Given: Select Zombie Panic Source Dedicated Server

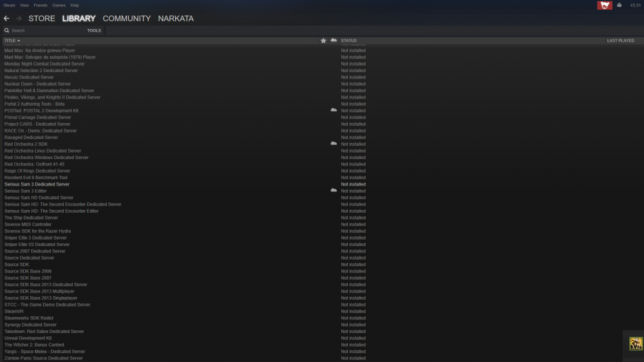Looking at the screenshot, I should [44, 358].
